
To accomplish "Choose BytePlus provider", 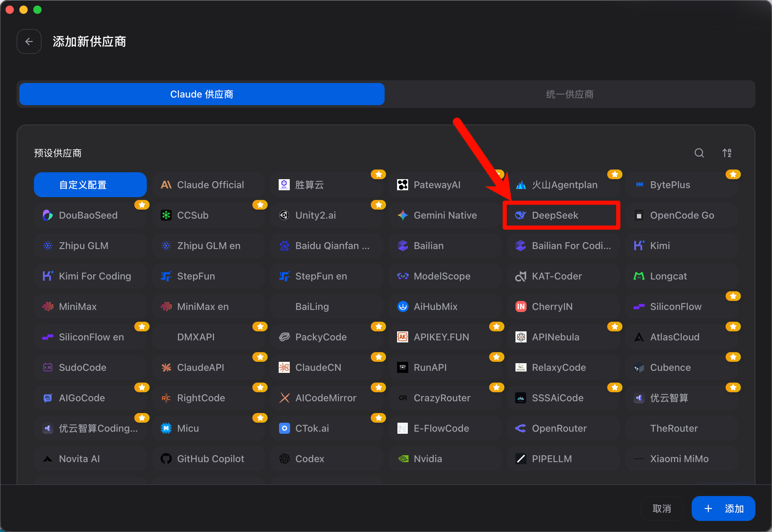I will pos(682,185).
